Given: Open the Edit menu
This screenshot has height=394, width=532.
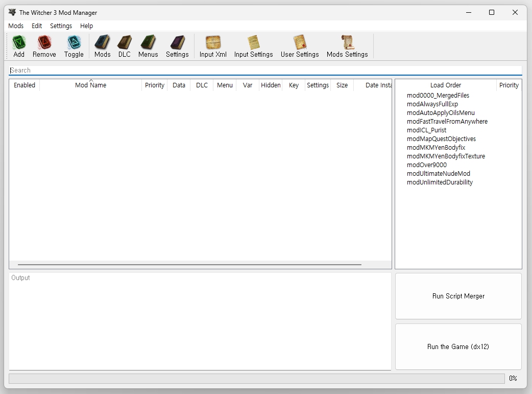Looking at the screenshot, I should tap(37, 26).
